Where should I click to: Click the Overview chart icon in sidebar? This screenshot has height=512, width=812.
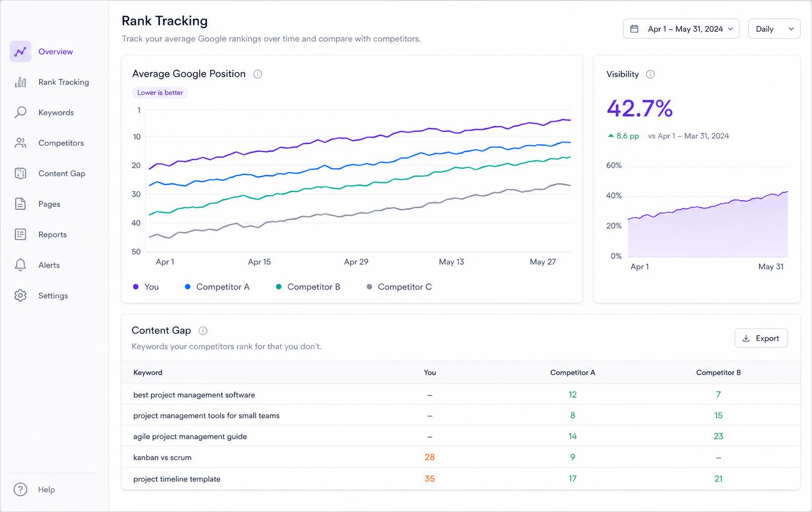(x=20, y=52)
